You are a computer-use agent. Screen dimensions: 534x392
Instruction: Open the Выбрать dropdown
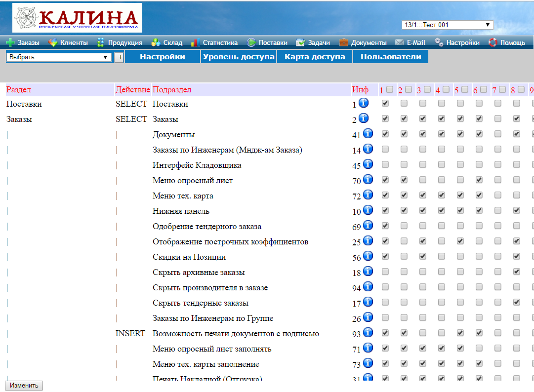tap(59, 57)
